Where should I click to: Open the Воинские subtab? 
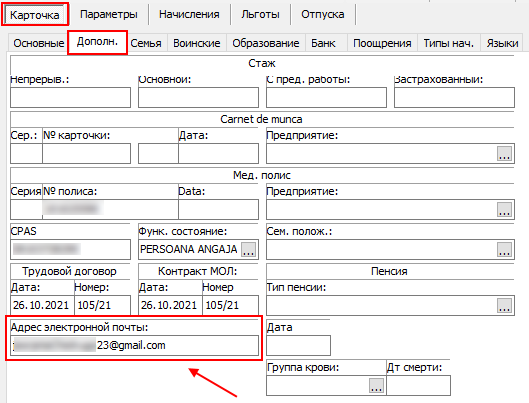tap(197, 43)
